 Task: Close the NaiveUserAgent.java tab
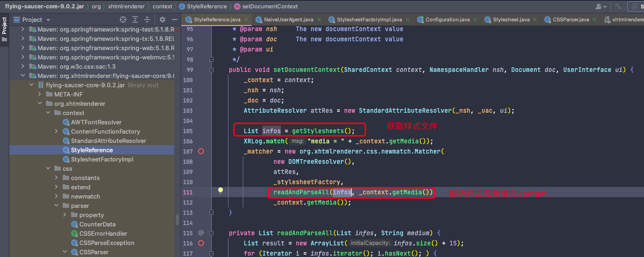coord(319,19)
